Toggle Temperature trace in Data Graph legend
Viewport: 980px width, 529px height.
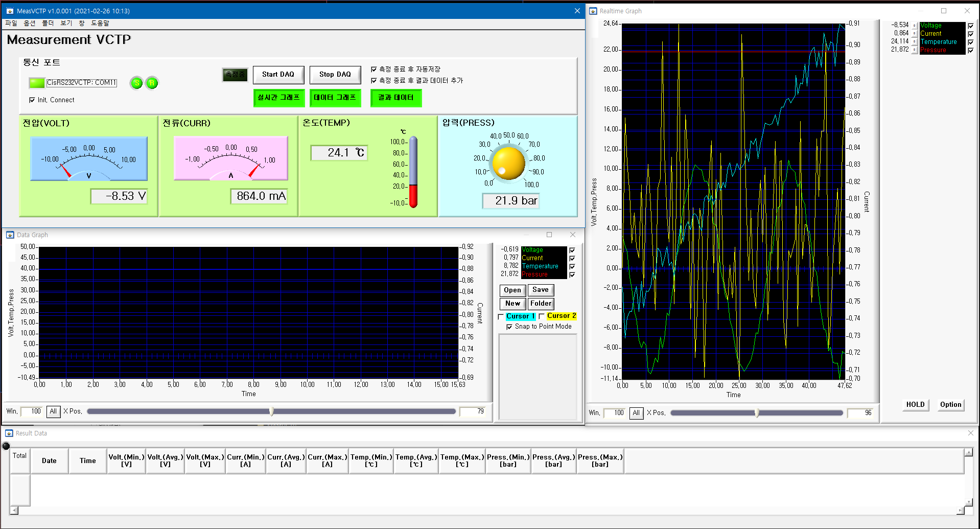pos(572,266)
